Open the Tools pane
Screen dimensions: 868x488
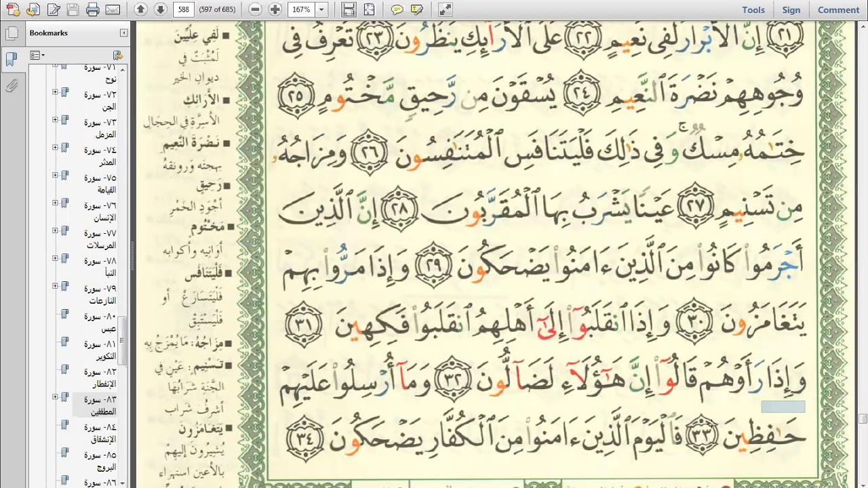[753, 9]
